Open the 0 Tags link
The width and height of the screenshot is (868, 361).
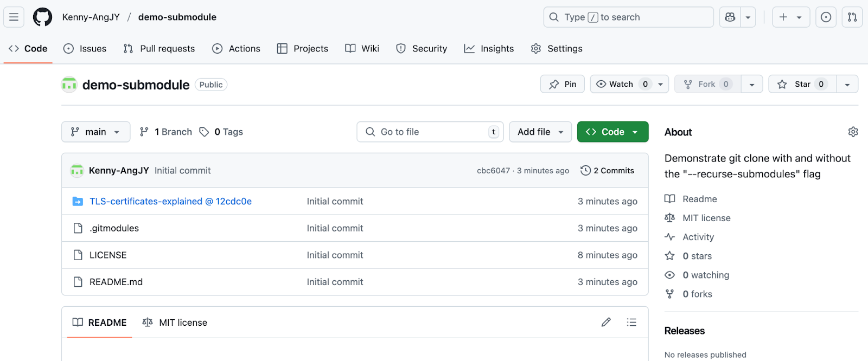pos(221,132)
